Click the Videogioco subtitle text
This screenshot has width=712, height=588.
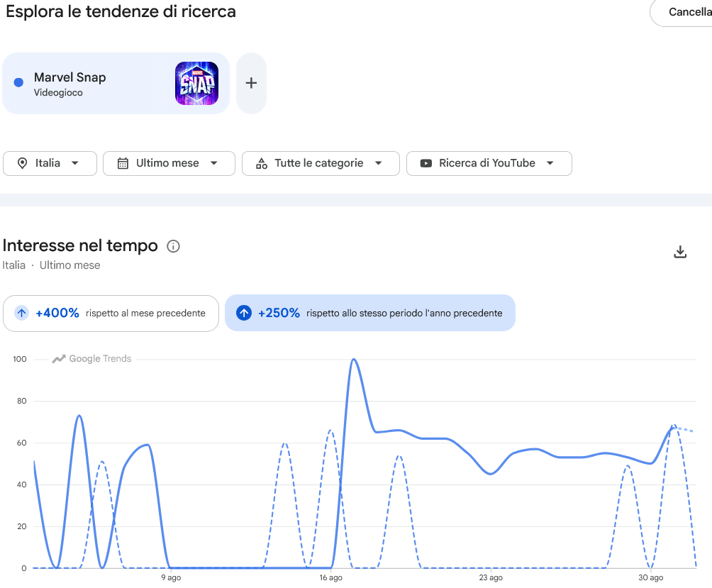click(x=58, y=93)
